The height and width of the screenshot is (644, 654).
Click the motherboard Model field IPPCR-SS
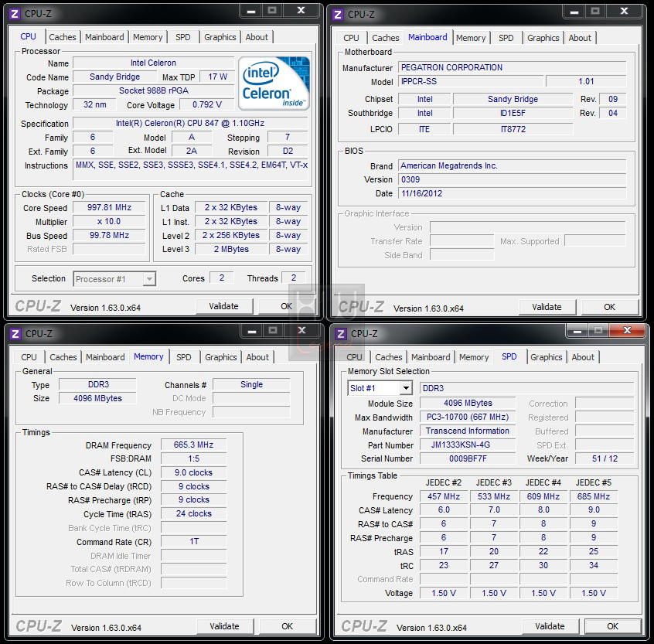pos(472,81)
